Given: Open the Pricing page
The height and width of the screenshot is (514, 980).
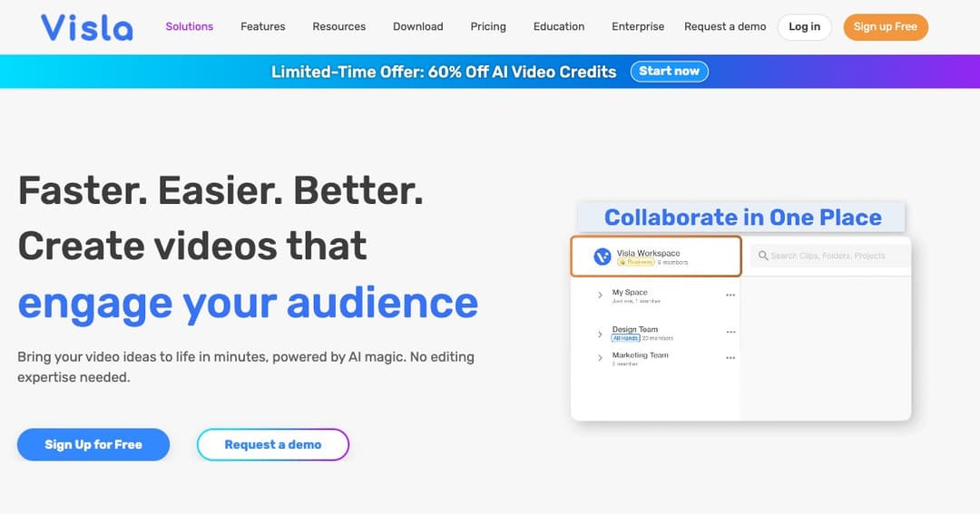Looking at the screenshot, I should pyautogui.click(x=488, y=26).
